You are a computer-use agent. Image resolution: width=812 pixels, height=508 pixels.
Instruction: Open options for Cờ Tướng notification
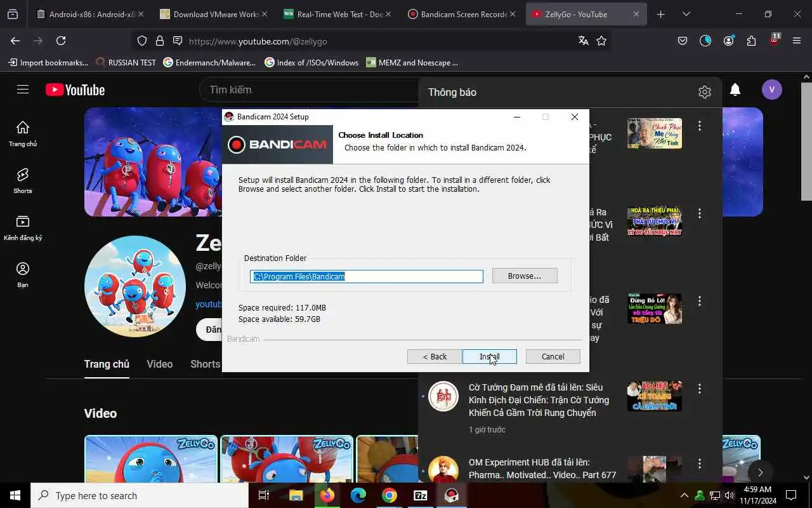[700, 389]
